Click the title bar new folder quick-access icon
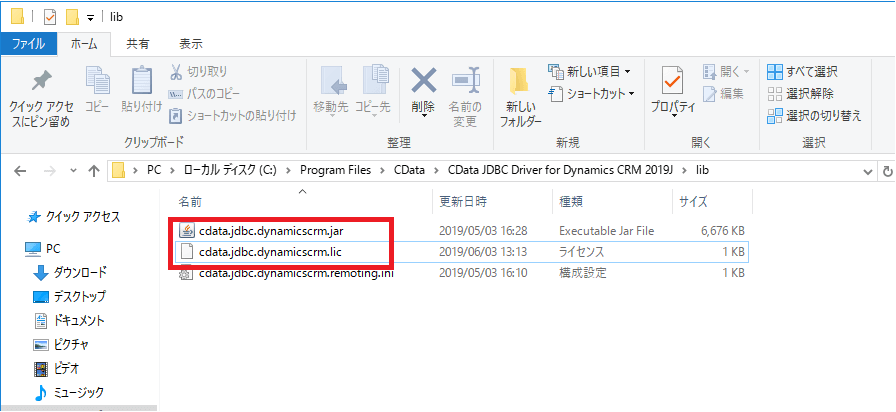Image resolution: width=896 pixels, height=412 pixels. pos(72,17)
